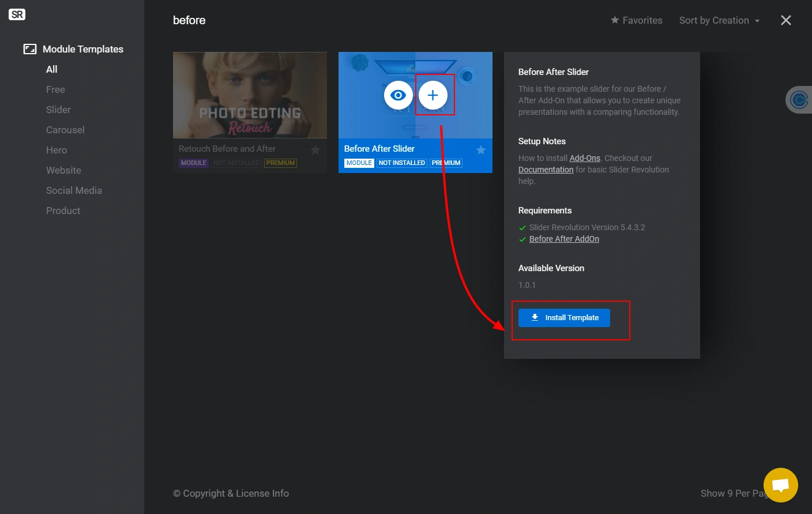The image size is (812, 514).
Task: Open the Add-Ons link in Setup Notes
Action: click(x=585, y=158)
